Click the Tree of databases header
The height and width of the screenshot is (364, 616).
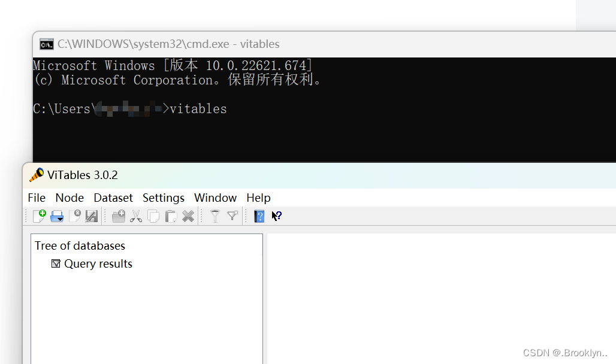coord(80,246)
